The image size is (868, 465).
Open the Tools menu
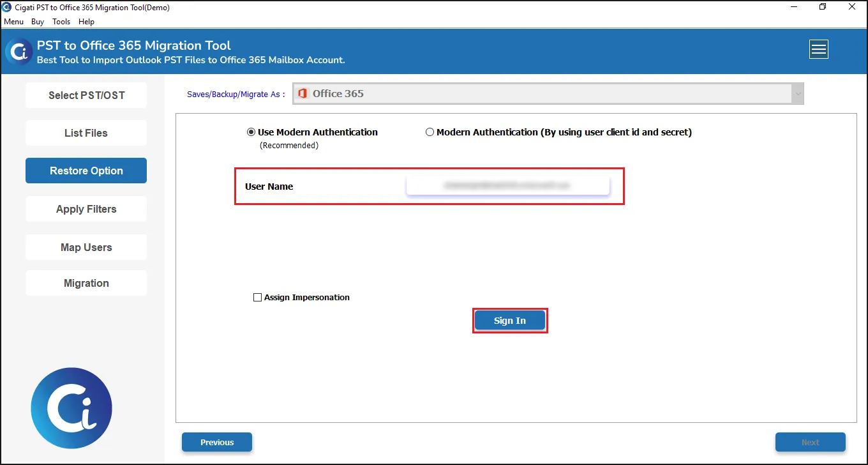click(61, 22)
